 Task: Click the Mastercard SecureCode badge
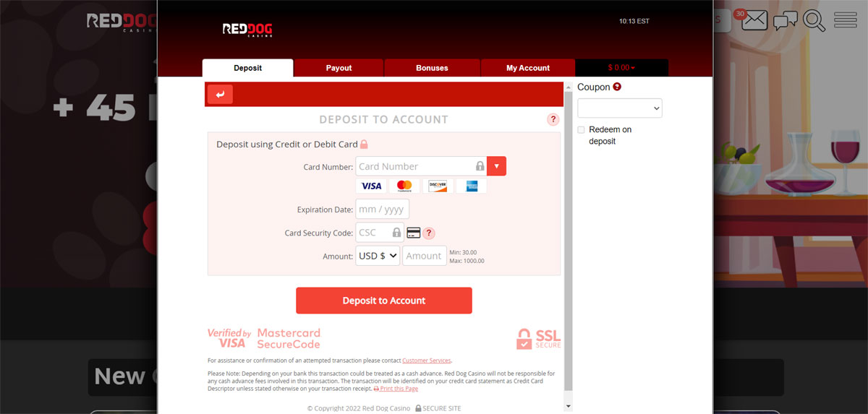point(289,338)
